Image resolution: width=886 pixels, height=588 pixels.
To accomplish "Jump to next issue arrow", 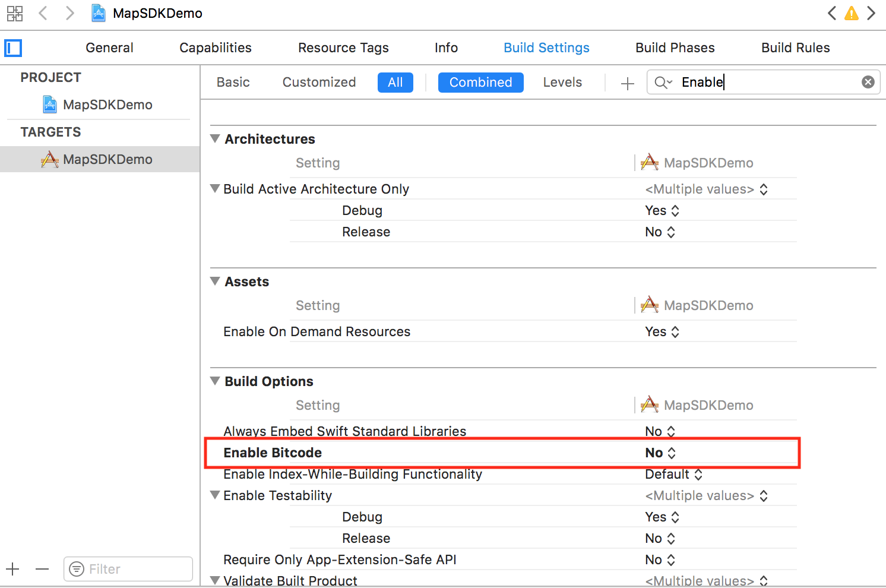I will [871, 13].
